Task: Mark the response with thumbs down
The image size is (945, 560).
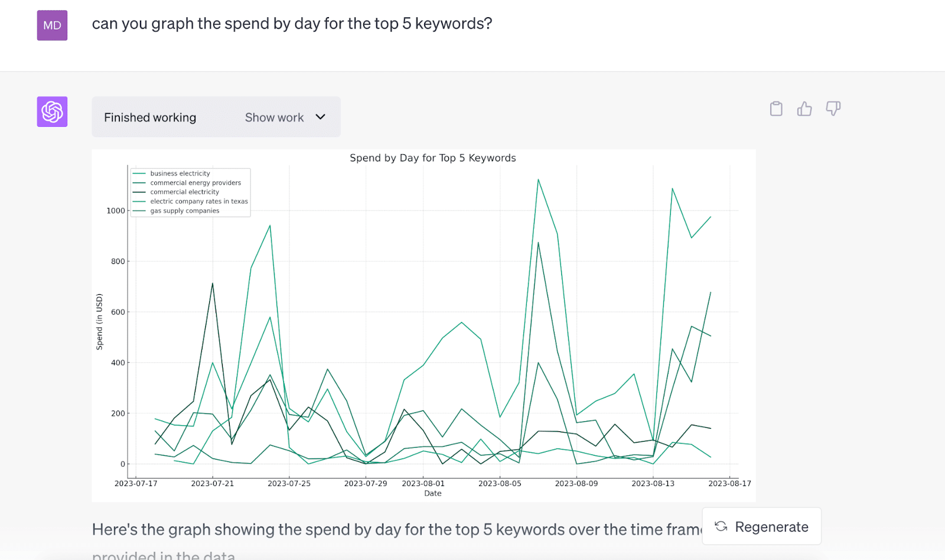Action: (833, 109)
